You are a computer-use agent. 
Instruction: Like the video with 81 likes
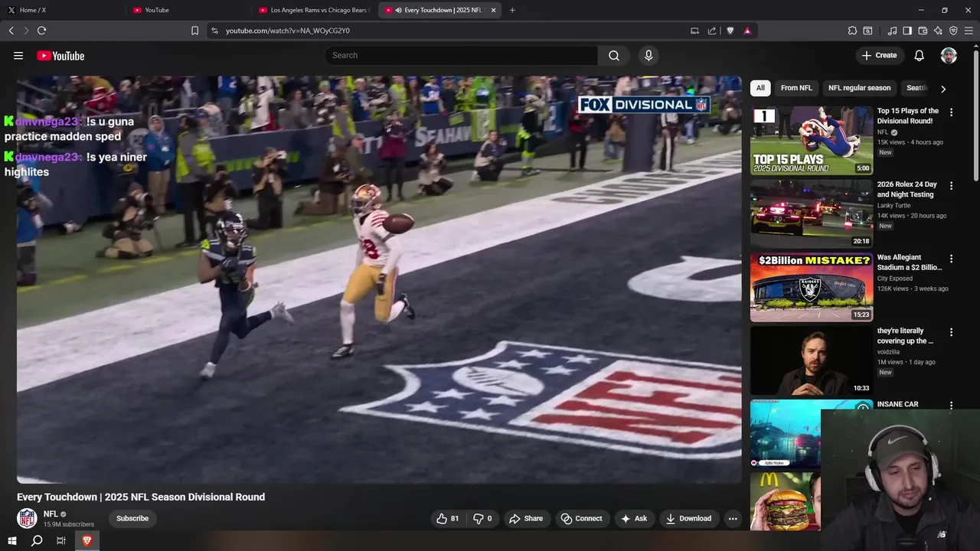click(447, 518)
